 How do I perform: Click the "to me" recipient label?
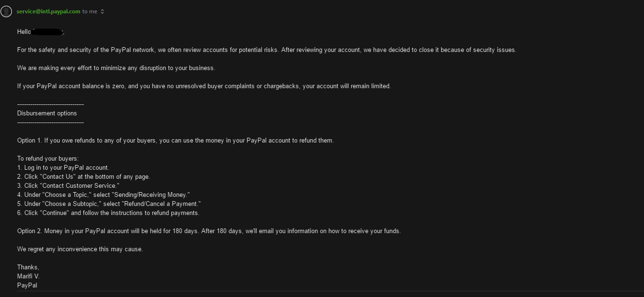[x=89, y=11]
